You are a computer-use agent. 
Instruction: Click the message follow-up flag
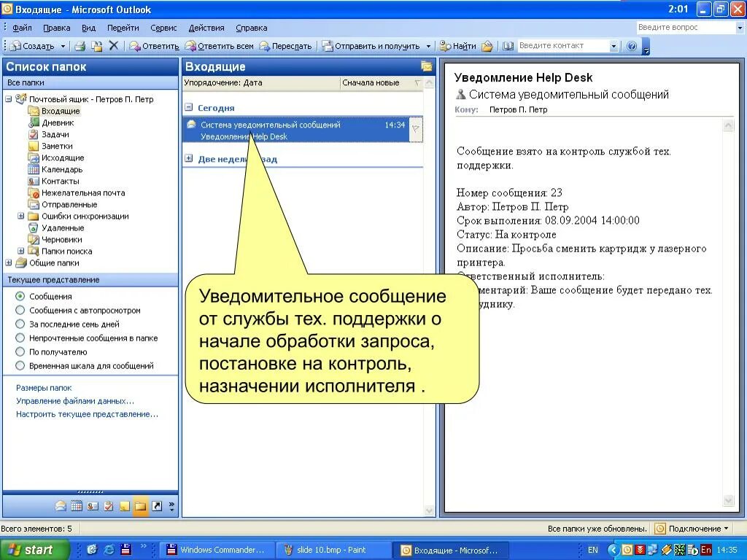415,128
